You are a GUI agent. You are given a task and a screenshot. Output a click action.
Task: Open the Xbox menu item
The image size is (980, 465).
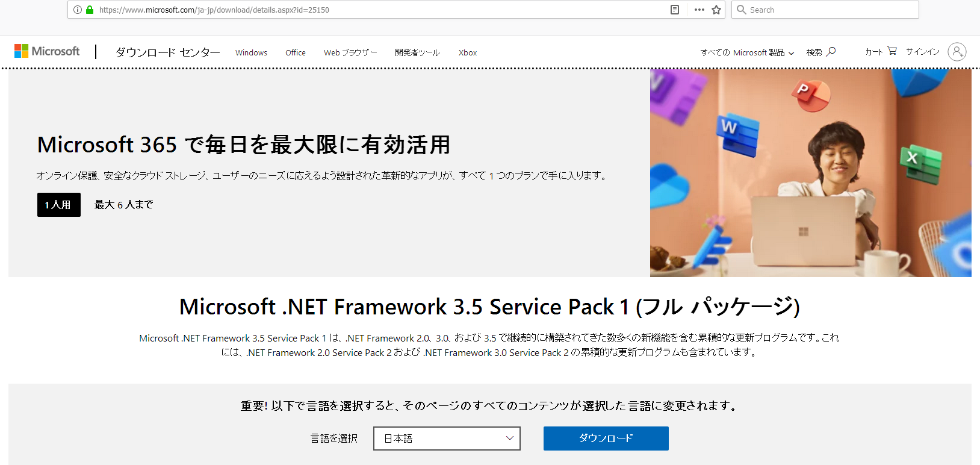(468, 52)
